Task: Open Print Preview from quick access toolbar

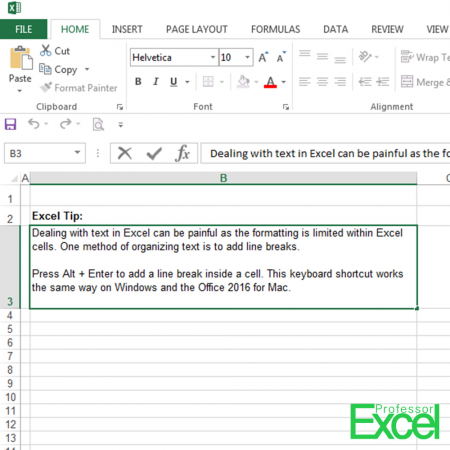Action: click(98, 124)
